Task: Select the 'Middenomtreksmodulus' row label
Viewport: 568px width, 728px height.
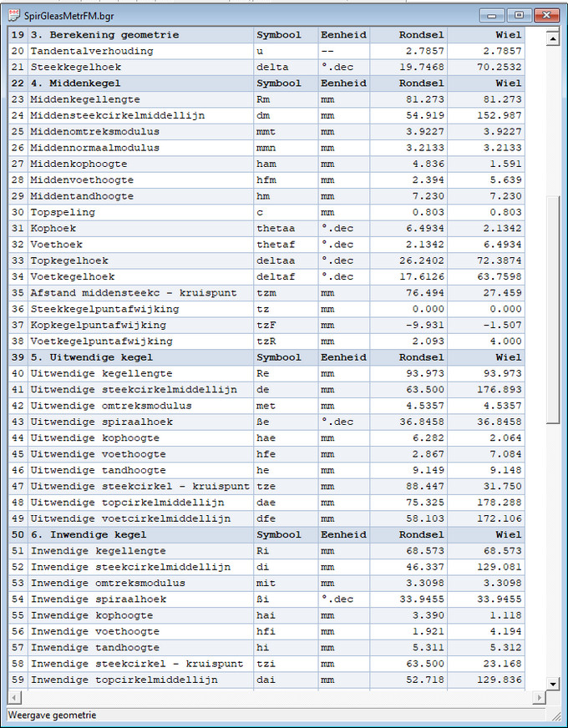Action: 95,131
